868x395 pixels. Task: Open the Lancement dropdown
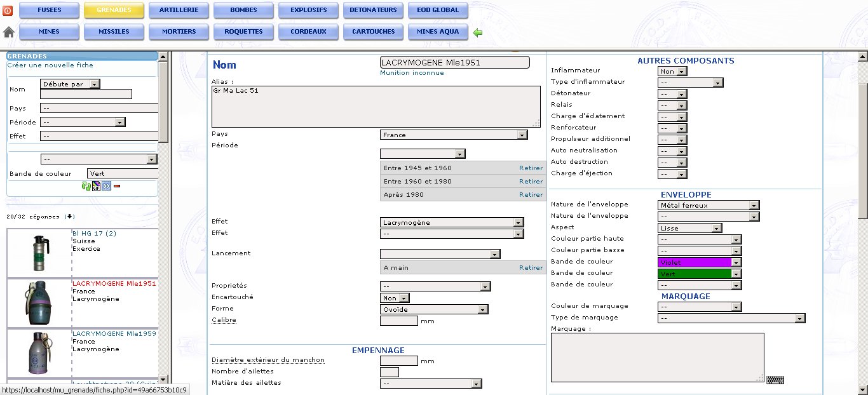coord(440,254)
